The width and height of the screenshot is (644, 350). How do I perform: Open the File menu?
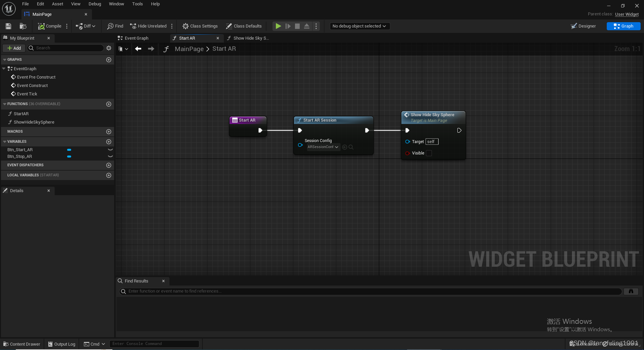[26, 4]
